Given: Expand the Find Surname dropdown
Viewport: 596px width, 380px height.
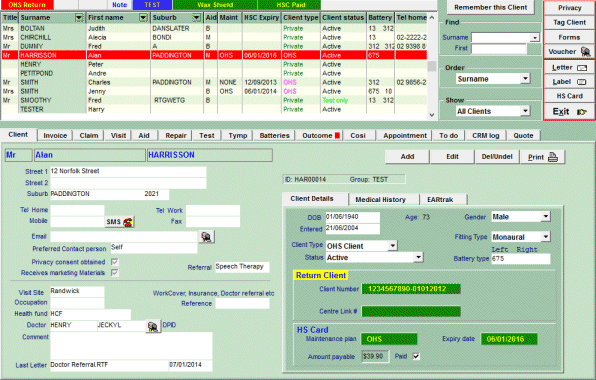Looking at the screenshot, I should 535,38.
